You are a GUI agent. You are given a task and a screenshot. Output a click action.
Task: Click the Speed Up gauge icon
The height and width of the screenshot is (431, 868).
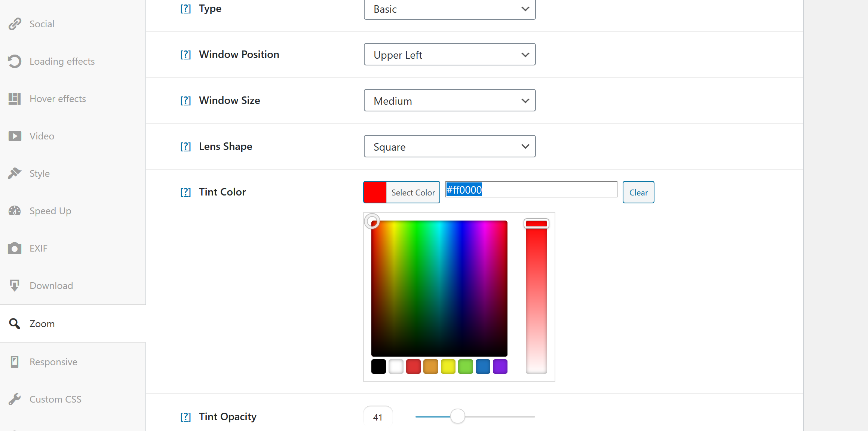coord(15,211)
